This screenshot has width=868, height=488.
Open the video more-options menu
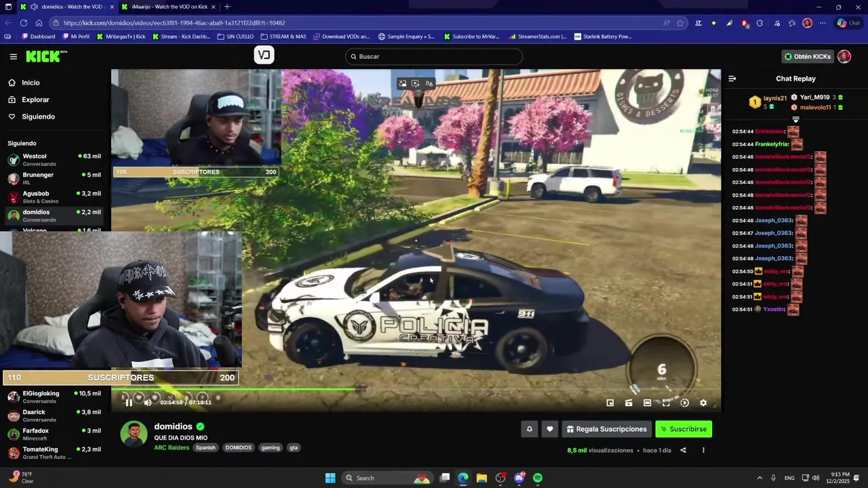click(703, 450)
